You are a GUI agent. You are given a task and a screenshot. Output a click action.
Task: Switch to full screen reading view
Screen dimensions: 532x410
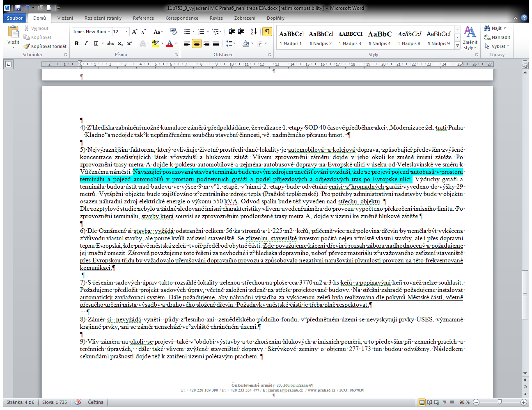pyautogui.click(x=429, y=402)
